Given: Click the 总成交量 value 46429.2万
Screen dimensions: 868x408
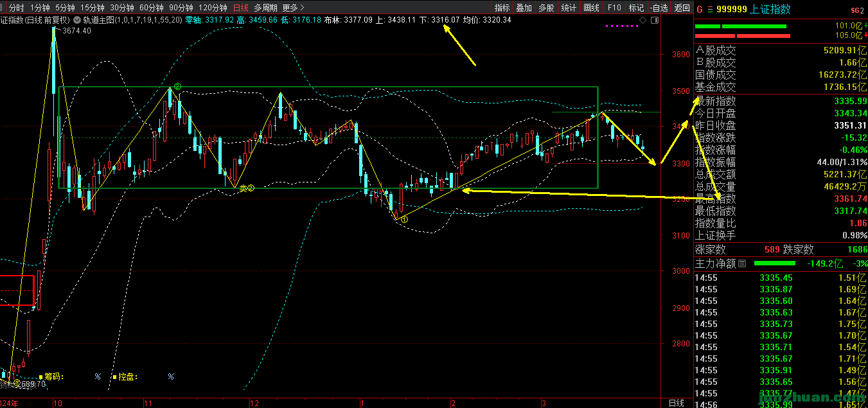Looking at the screenshot, I should click(844, 186).
